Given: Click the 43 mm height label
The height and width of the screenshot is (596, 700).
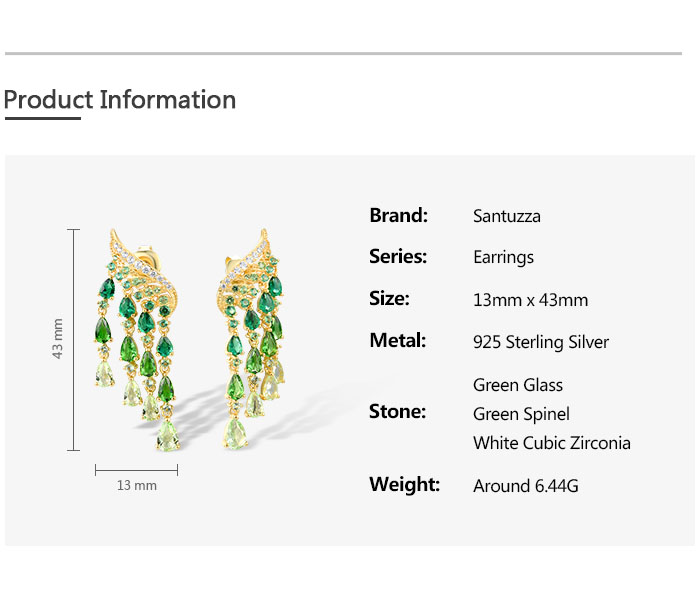Looking at the screenshot, I should 58,339.
